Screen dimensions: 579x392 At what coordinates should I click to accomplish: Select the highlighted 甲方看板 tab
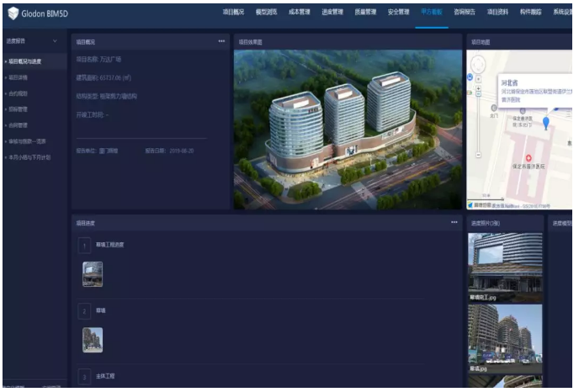click(x=432, y=12)
